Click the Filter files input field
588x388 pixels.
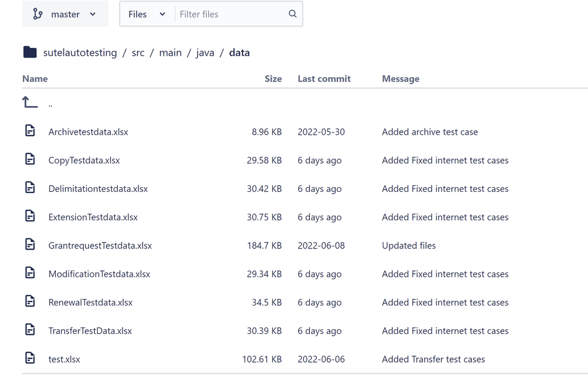click(x=230, y=14)
